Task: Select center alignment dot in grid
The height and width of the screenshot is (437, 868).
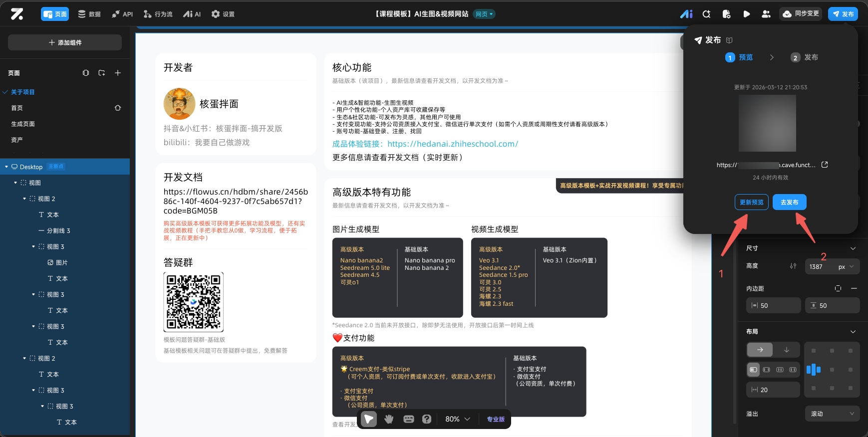Action: (832, 370)
